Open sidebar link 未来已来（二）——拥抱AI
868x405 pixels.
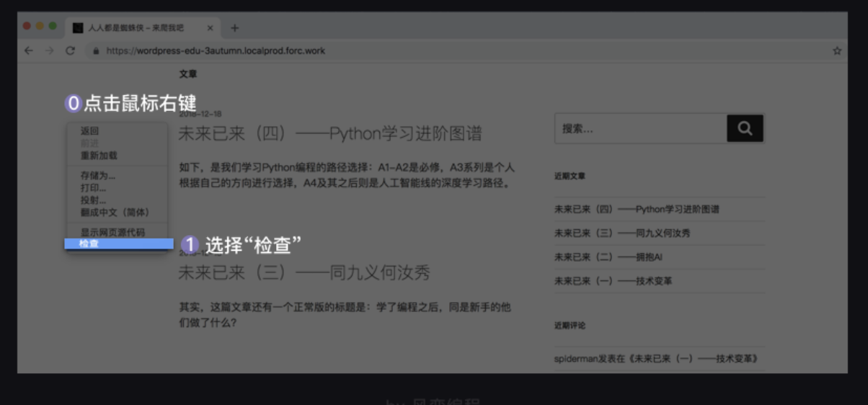(608, 257)
